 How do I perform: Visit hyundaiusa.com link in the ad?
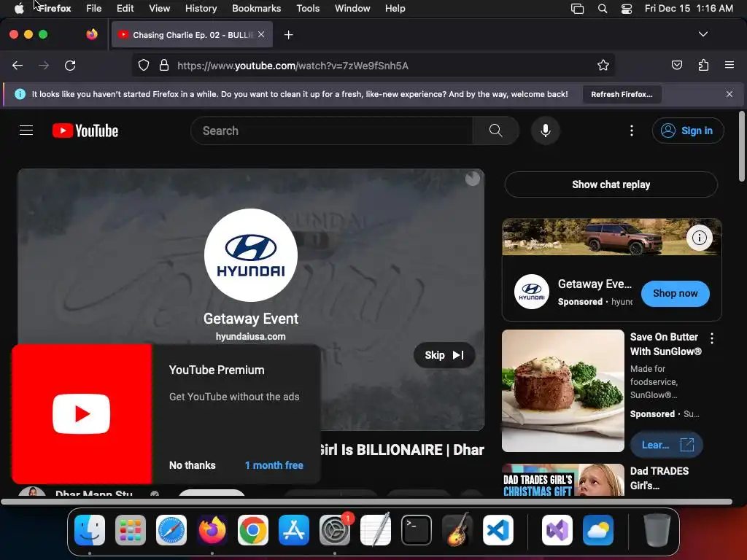coord(251,337)
